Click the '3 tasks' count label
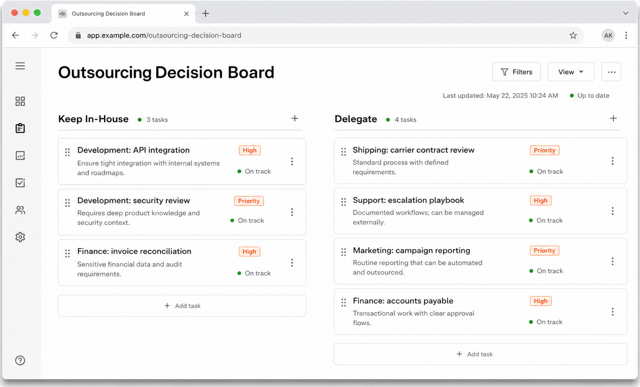 pyautogui.click(x=157, y=120)
